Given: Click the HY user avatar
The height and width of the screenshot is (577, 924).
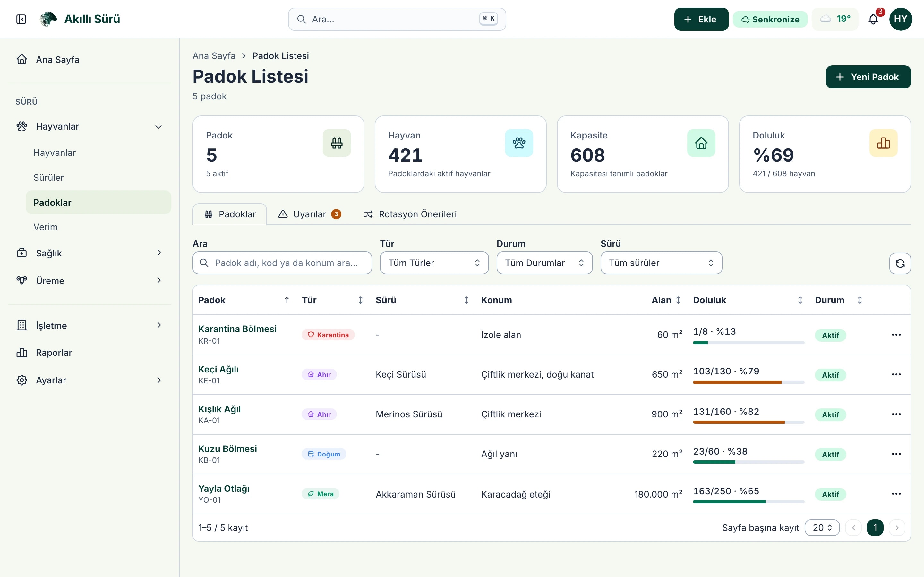Looking at the screenshot, I should click(900, 19).
